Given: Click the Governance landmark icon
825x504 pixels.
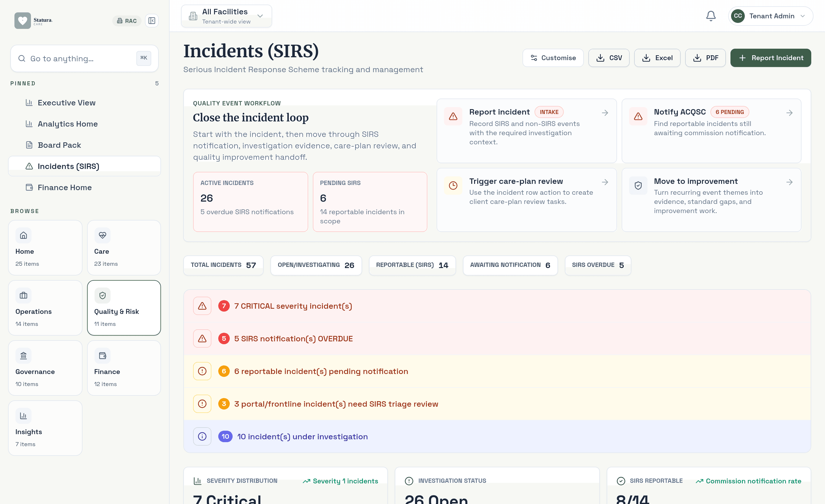Looking at the screenshot, I should point(23,356).
